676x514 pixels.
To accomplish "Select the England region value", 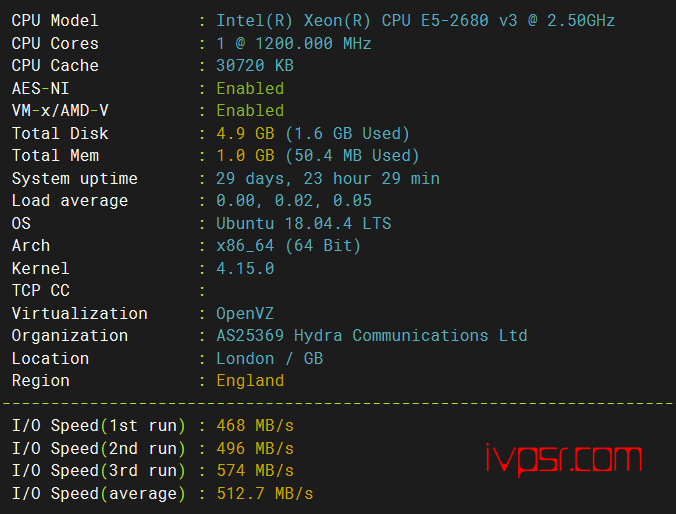I will coord(250,381).
